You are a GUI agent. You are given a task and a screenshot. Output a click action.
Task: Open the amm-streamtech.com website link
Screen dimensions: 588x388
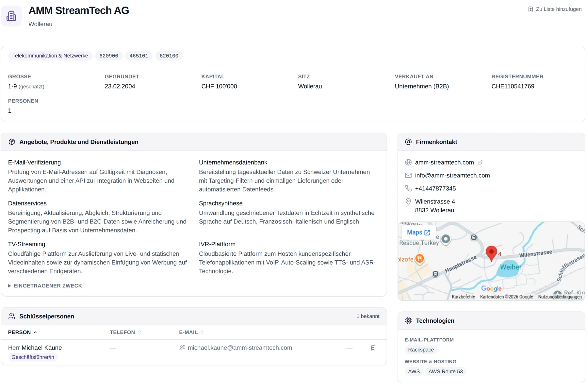(x=444, y=162)
